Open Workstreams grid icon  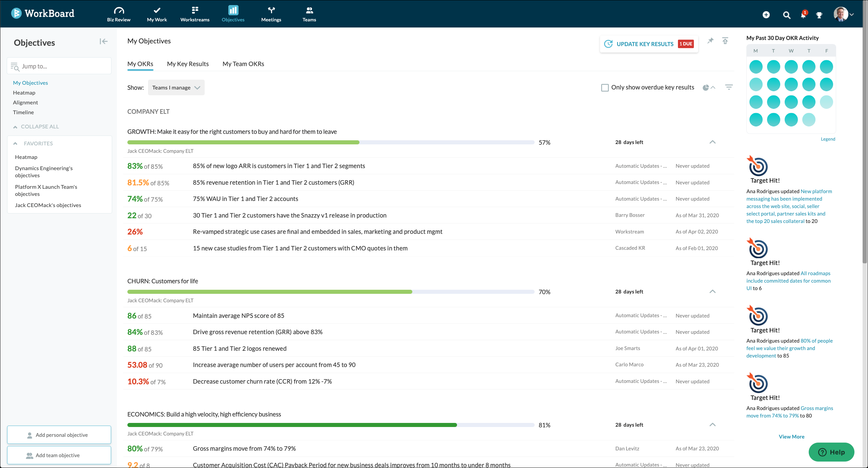pos(195,10)
